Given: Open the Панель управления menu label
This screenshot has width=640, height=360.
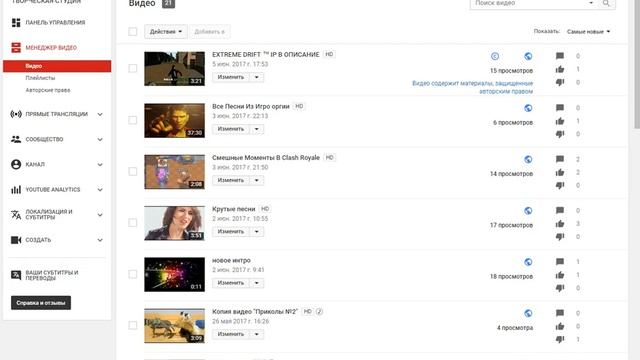Looking at the screenshot, I should click(55, 22).
